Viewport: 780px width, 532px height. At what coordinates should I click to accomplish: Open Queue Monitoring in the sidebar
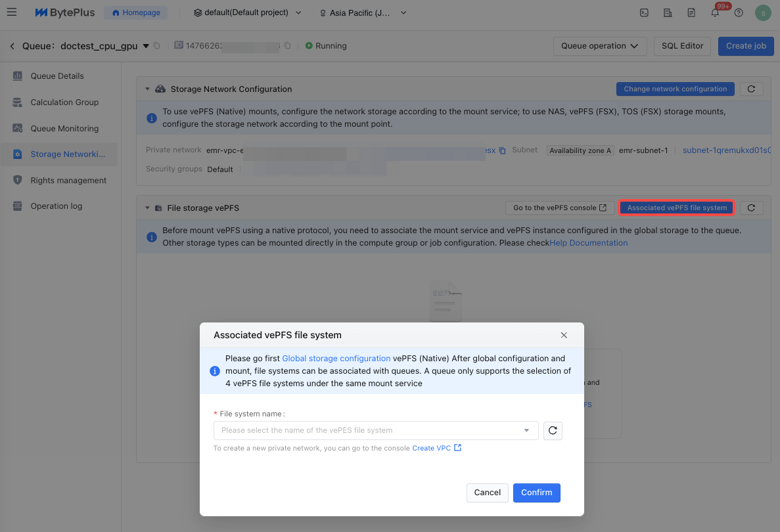coord(64,129)
